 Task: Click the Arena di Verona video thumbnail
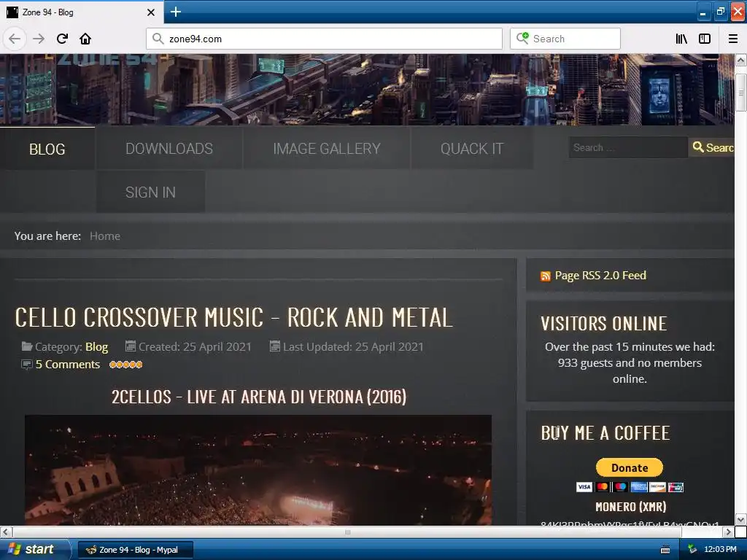[258, 470]
